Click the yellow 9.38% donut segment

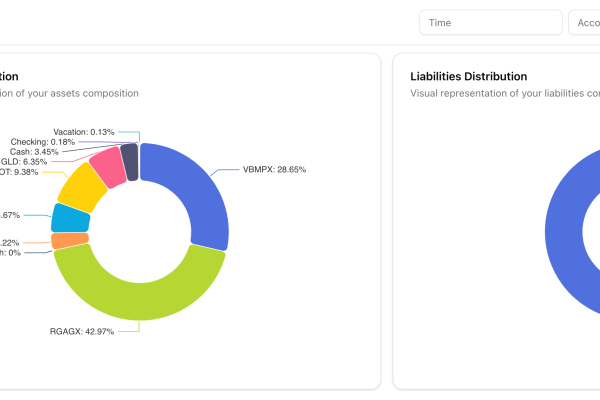point(80,187)
